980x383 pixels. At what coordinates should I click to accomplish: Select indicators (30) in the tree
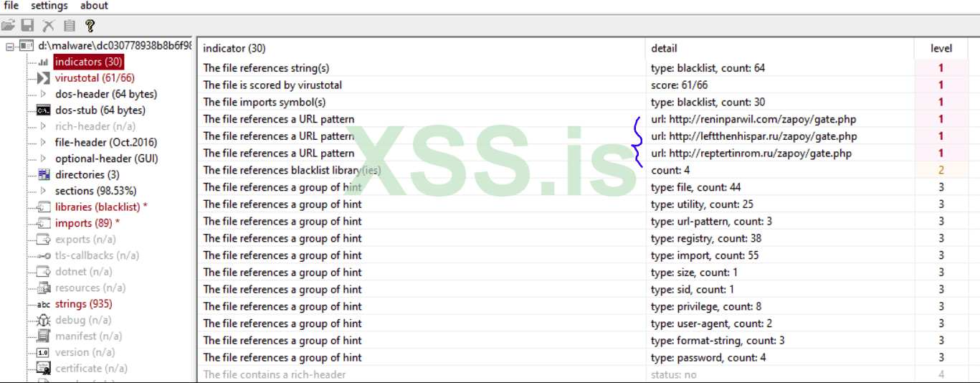89,62
